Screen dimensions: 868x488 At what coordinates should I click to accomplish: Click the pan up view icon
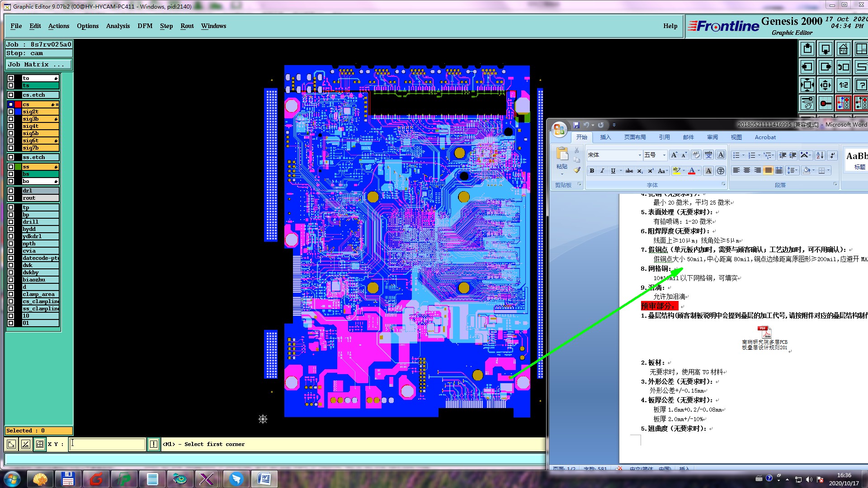[x=807, y=49]
